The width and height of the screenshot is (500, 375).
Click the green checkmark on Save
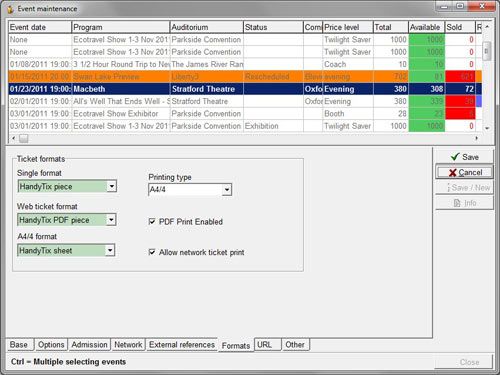[x=455, y=157]
